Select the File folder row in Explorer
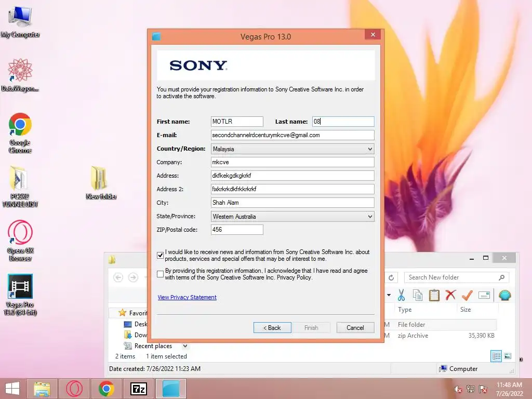This screenshot has height=399, width=532. click(441, 325)
